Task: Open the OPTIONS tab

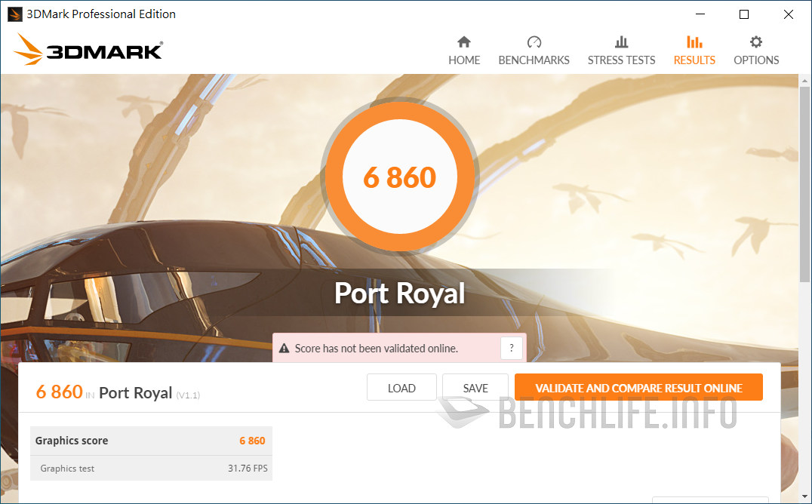Action: pyautogui.click(x=756, y=60)
